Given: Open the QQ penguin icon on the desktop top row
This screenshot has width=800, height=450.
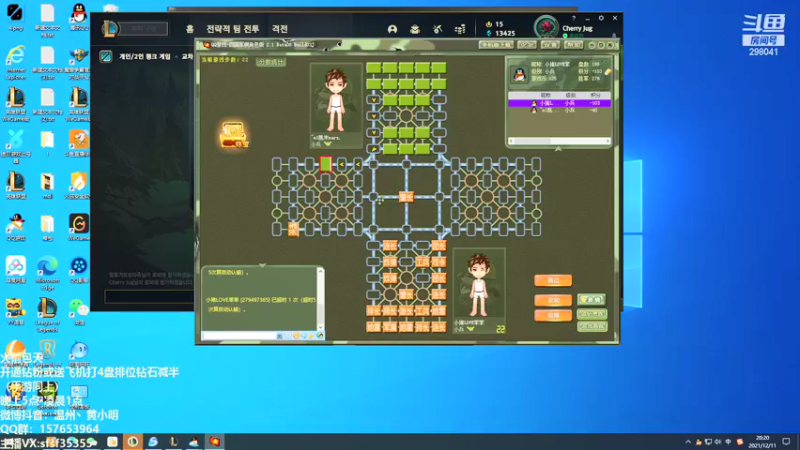Looking at the screenshot, I should 79,16.
